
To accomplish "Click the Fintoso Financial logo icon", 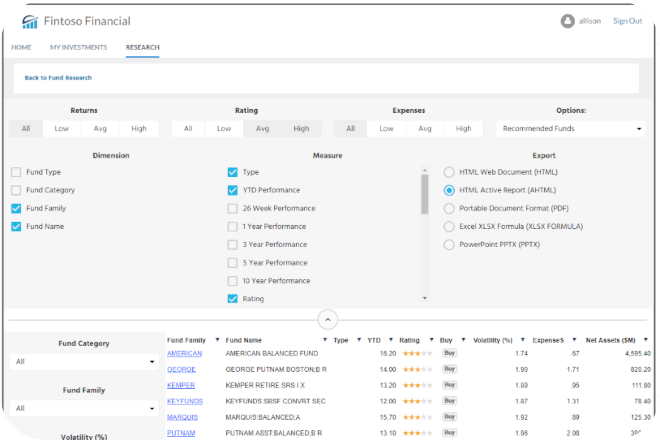I will [30, 21].
